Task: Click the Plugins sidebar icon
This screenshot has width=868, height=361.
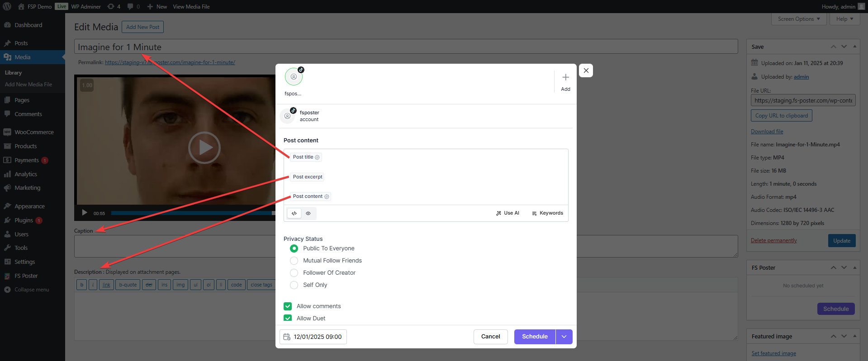Action: pyautogui.click(x=7, y=220)
